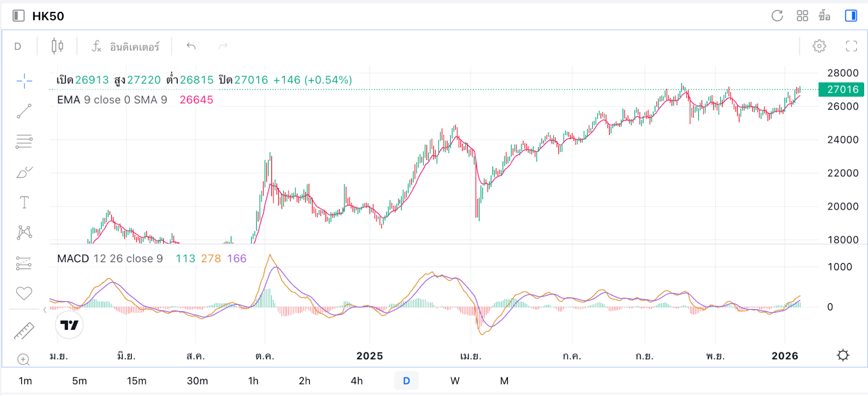Select the crosshair cursor tool
The image size is (868, 396).
pyautogui.click(x=24, y=81)
